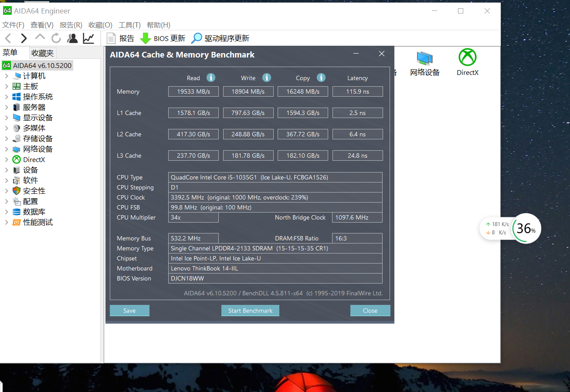Select the 多媒体 speaker tree icon

pos(17,128)
